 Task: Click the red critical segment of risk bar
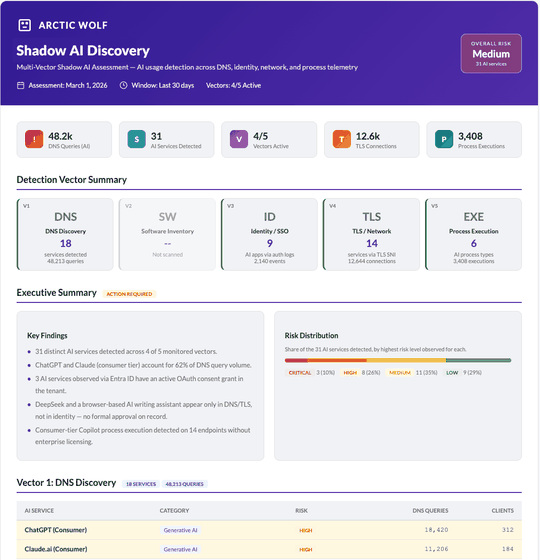[296, 360]
